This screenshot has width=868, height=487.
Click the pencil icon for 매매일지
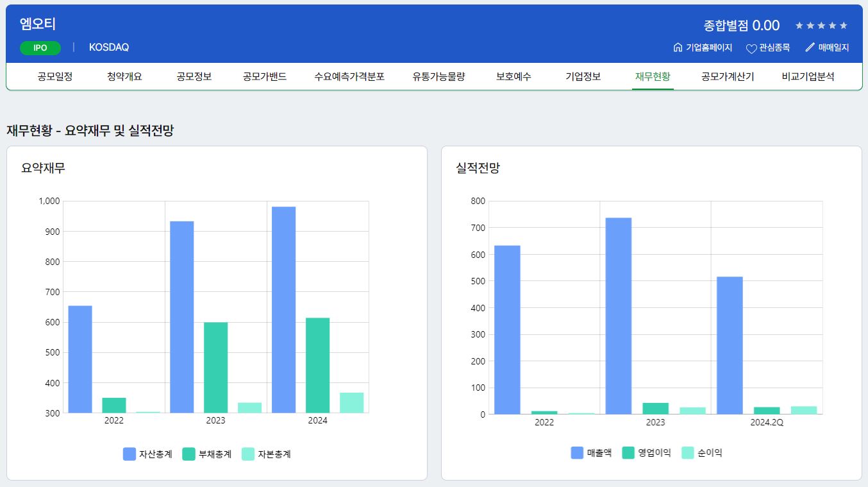pos(810,47)
